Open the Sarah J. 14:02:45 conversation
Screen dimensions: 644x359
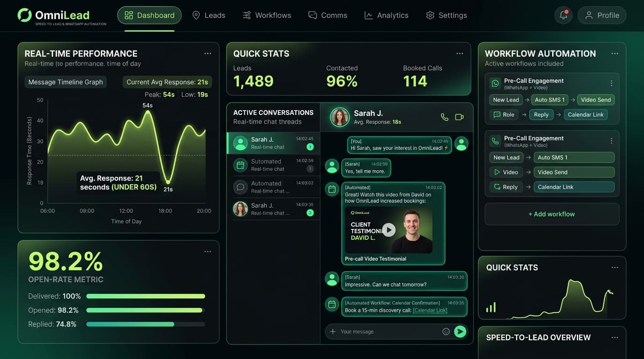pyautogui.click(x=274, y=143)
